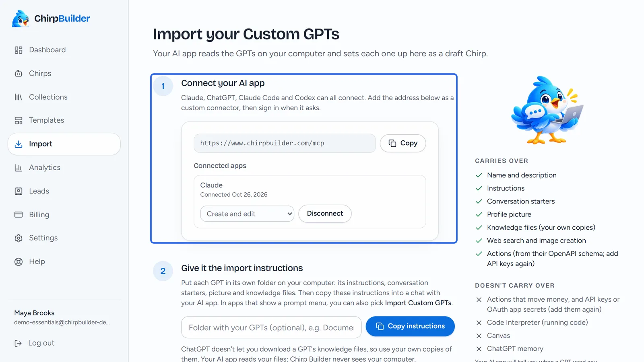Click the Help lifebuoy icon
The image size is (644, 362).
click(x=19, y=262)
